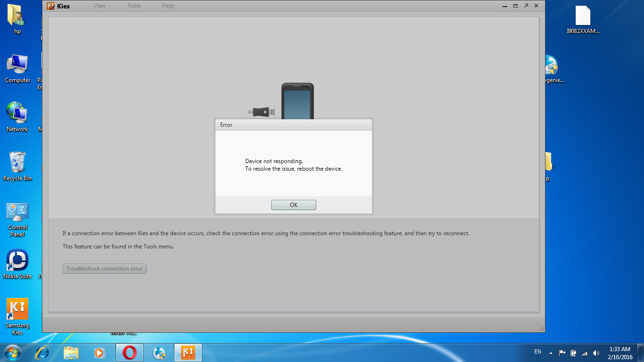
Task: Click the Kies window resize grip
Action: pyautogui.click(x=541, y=329)
